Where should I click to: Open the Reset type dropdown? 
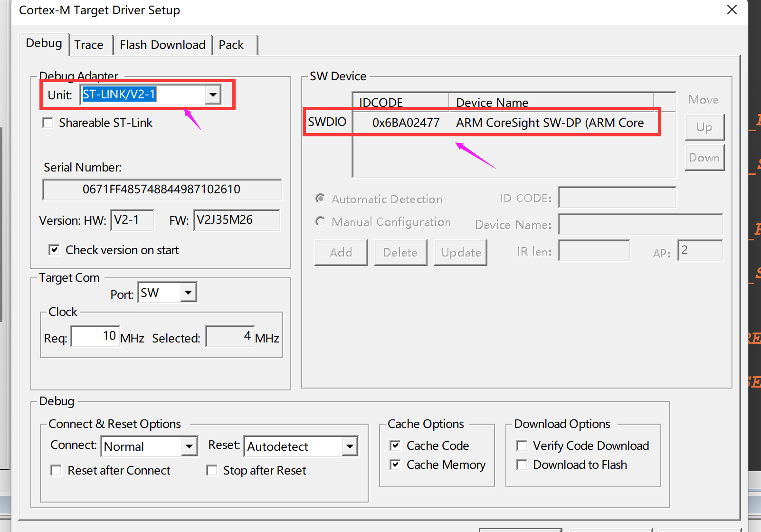(x=350, y=446)
